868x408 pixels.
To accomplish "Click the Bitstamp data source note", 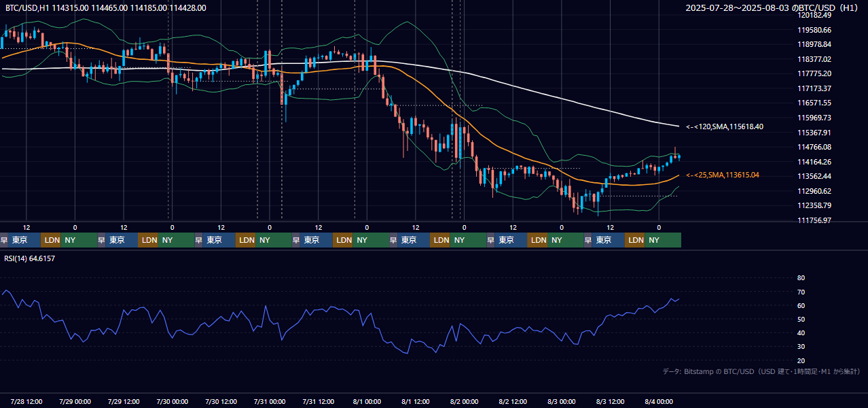I will tap(761, 371).
